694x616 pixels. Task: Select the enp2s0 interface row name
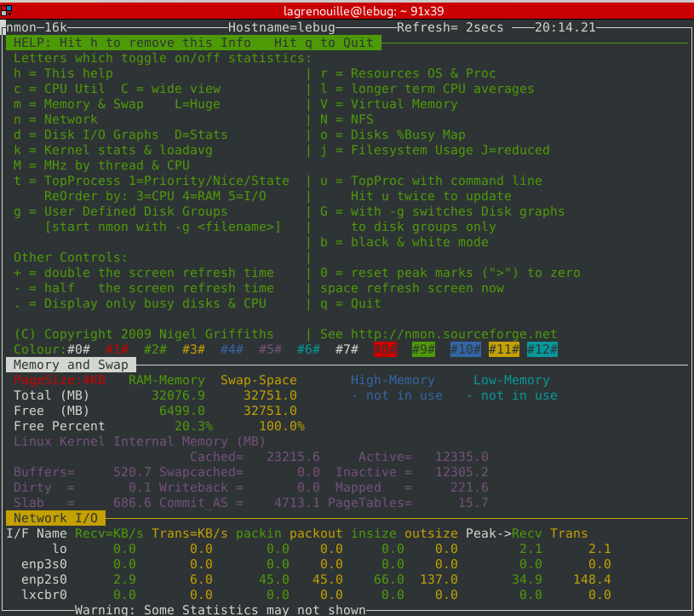[x=44, y=579]
